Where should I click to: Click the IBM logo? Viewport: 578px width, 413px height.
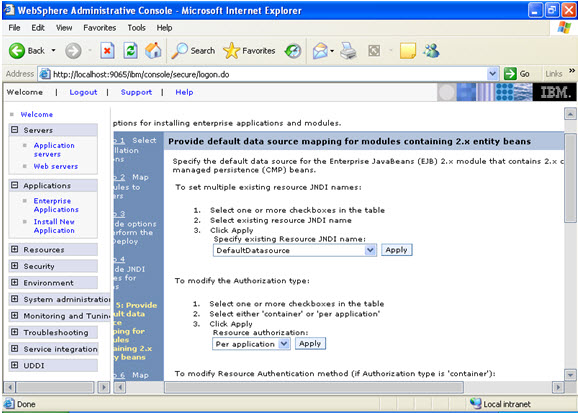coord(555,92)
